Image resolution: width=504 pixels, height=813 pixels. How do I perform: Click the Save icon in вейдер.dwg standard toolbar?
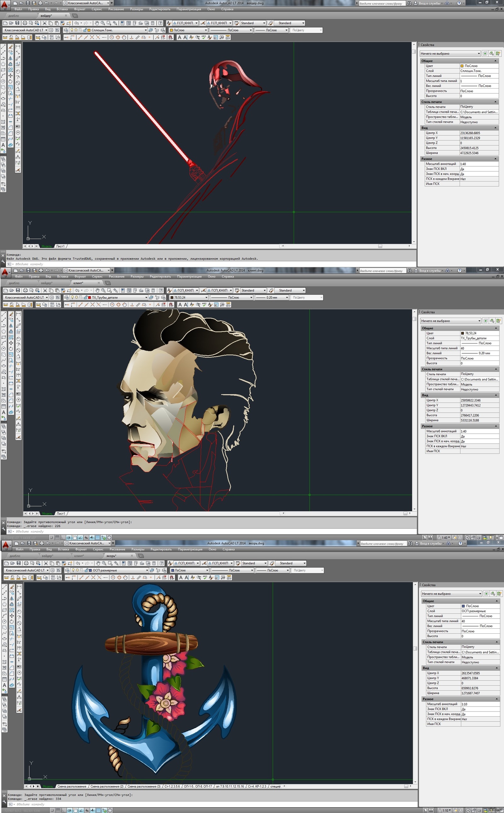point(17,23)
